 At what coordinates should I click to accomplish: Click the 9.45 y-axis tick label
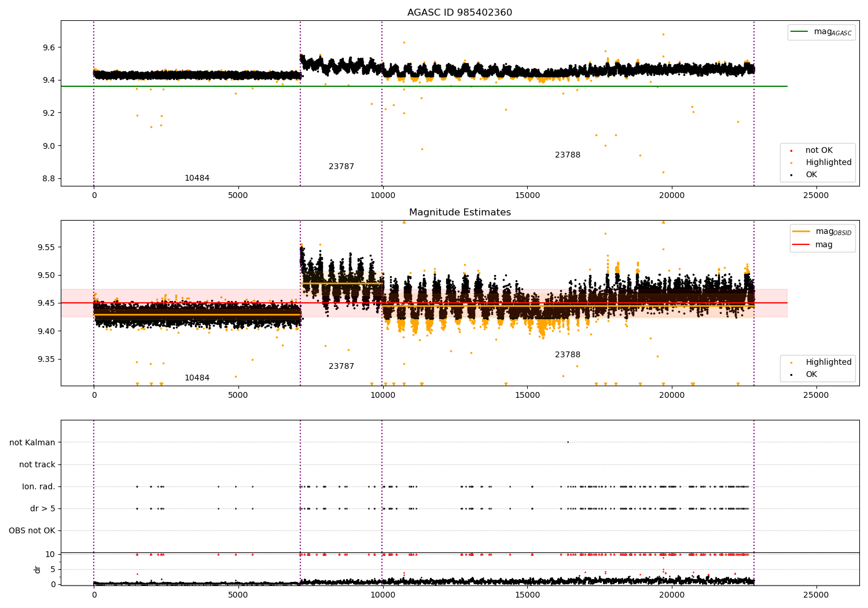click(x=46, y=303)
